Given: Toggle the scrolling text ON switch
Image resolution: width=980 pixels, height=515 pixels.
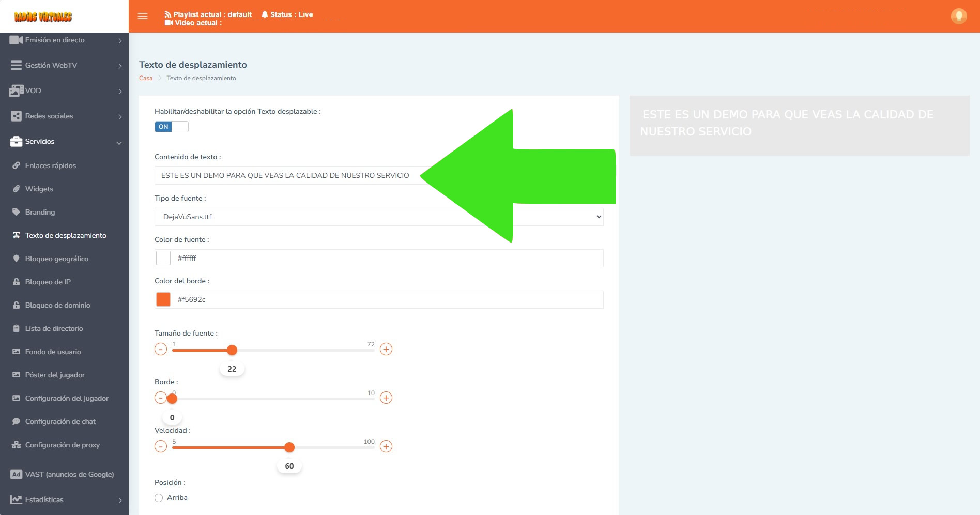Looking at the screenshot, I should click(171, 127).
